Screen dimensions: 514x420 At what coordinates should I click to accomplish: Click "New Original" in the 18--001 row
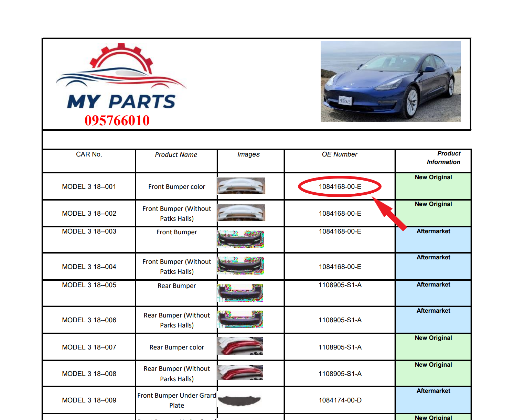click(433, 177)
